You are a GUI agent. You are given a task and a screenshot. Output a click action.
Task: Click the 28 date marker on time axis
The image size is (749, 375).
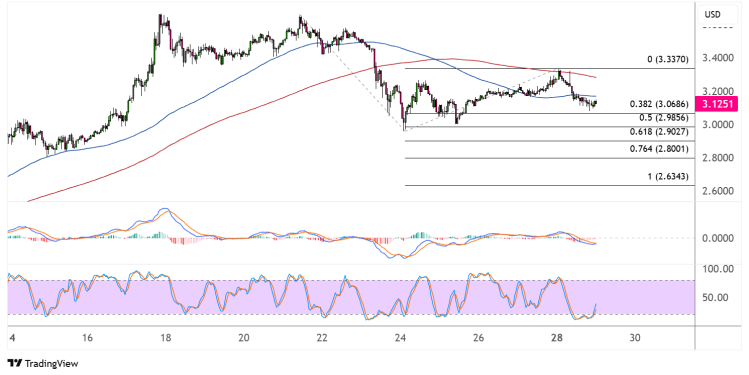tap(556, 338)
